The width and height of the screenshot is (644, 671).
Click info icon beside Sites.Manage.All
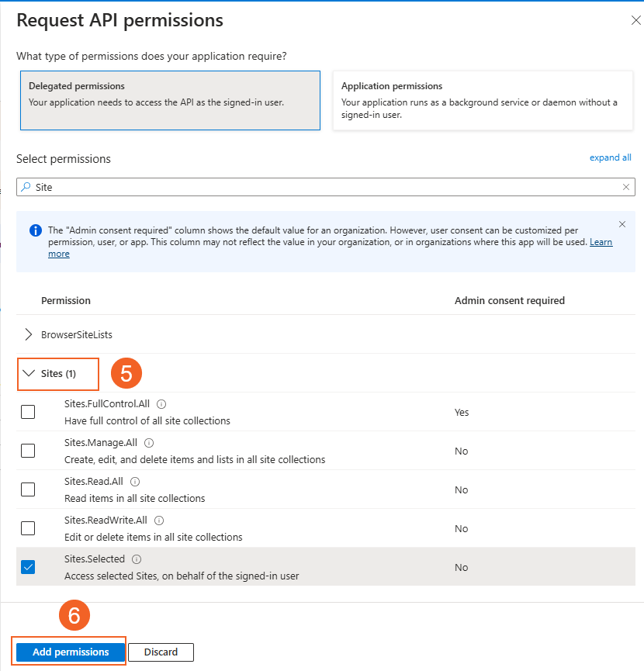click(149, 443)
